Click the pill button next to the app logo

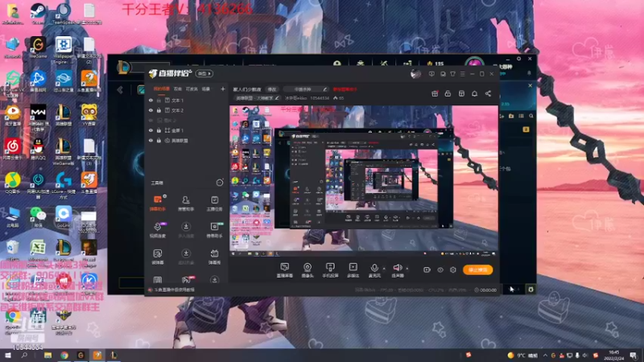[x=204, y=73]
